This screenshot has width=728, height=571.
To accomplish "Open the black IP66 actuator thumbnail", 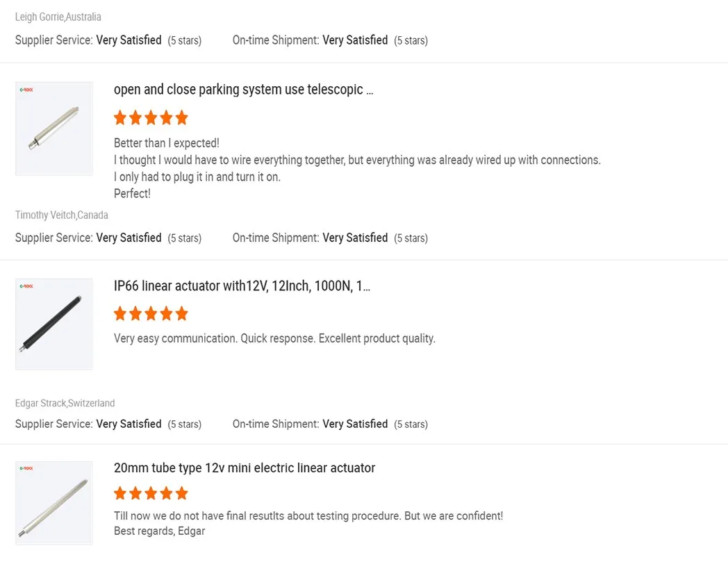I will [x=53, y=324].
